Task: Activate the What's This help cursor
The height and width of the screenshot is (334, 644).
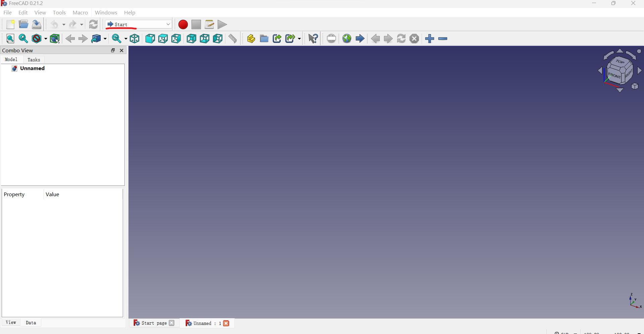Action: [313, 39]
